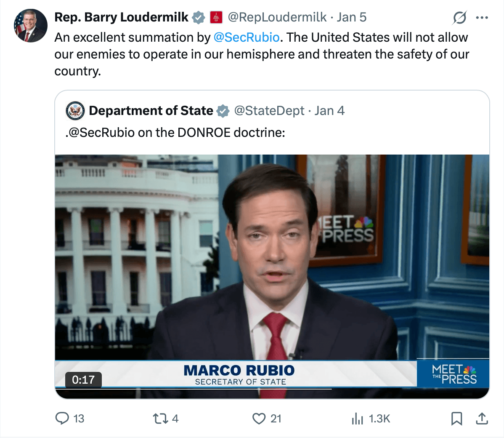
Task: Repost this tweet using retweet icon
Action: 160,418
